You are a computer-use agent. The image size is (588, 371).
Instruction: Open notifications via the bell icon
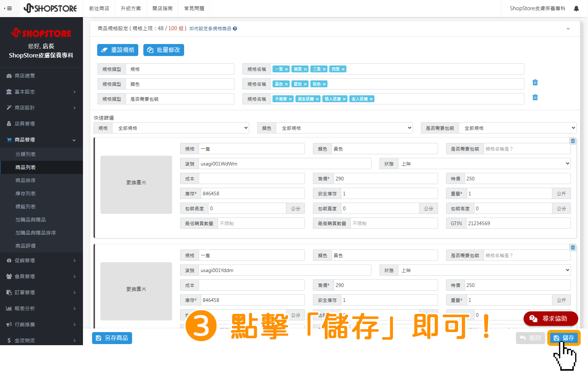click(x=576, y=8)
